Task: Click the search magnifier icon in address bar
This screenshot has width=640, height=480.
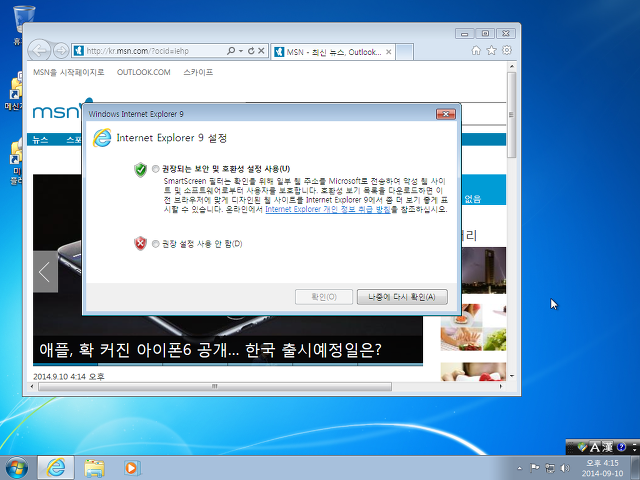Action: click(x=231, y=51)
